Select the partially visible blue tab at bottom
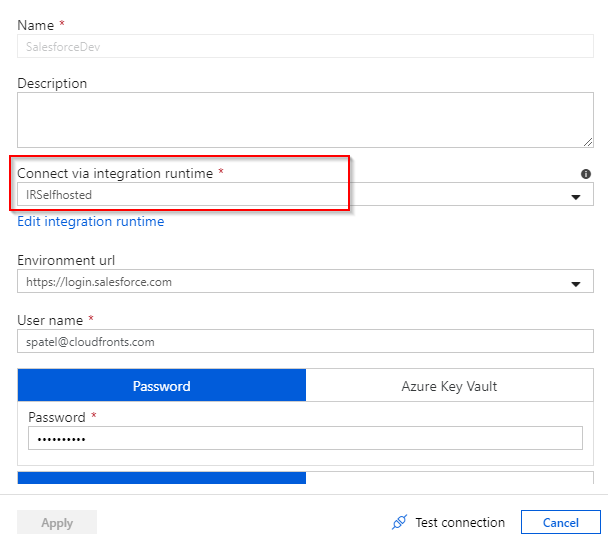608x548 pixels. point(162,478)
